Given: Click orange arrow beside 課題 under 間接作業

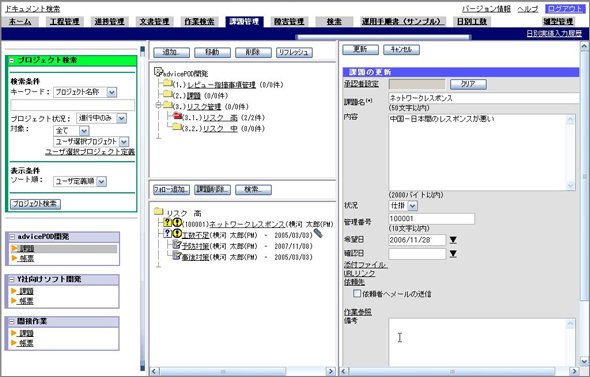Looking at the screenshot, I should (x=14, y=333).
